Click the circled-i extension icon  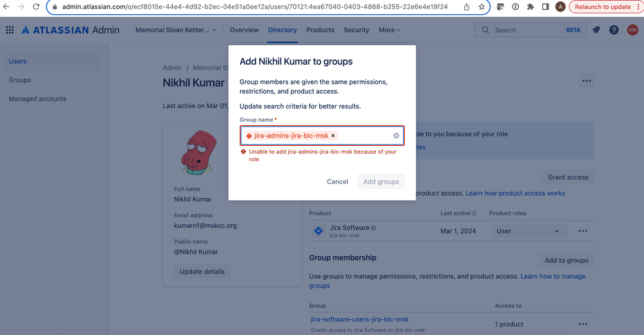coord(515,6)
